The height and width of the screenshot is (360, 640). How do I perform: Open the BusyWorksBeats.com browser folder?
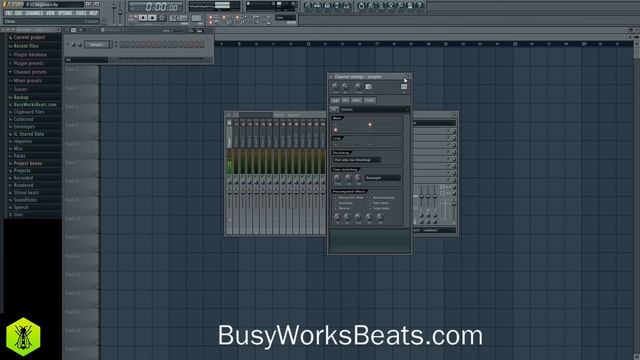(35, 104)
